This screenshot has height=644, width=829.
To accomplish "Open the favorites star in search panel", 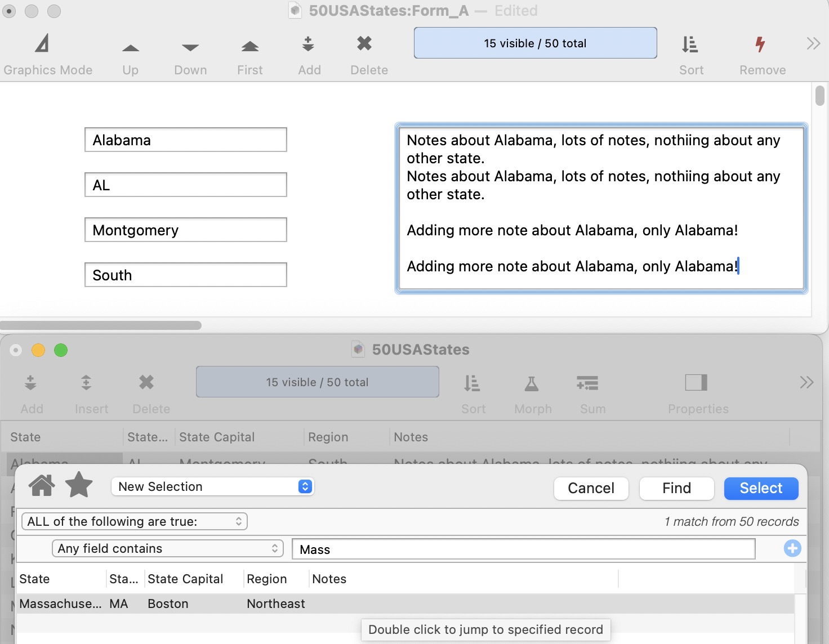I will click(79, 485).
